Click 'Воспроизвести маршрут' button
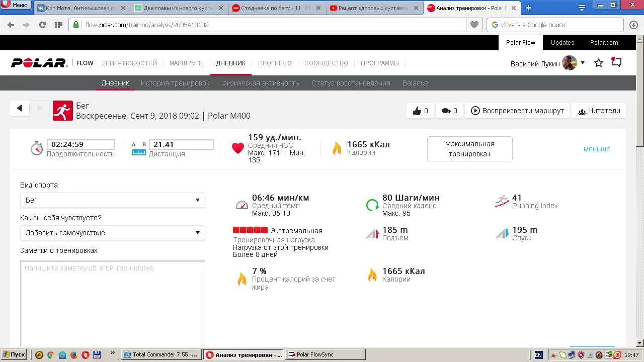The height and width of the screenshot is (362, 644). click(517, 111)
